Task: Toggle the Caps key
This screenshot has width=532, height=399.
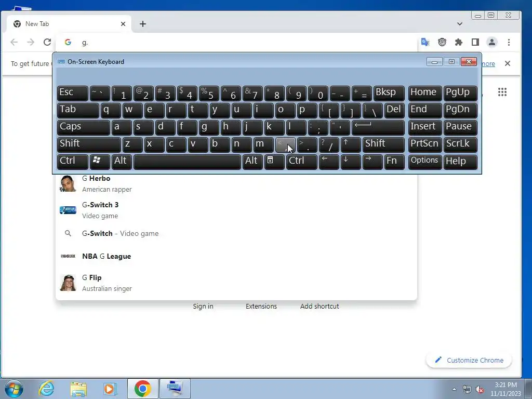Action: (x=84, y=127)
